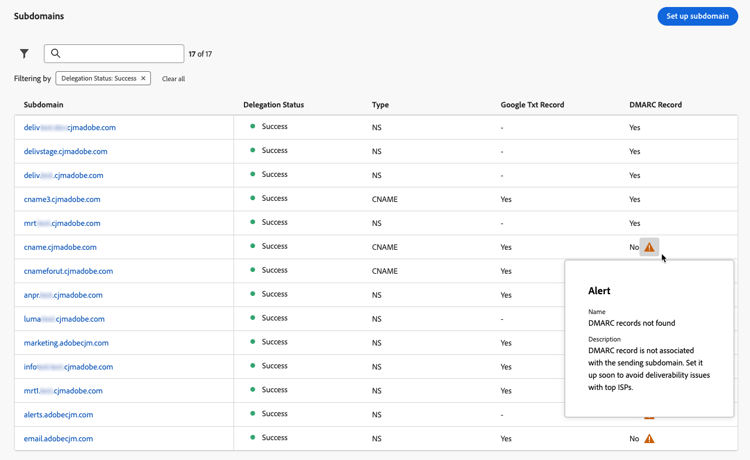
Task: Click the warning icon for email.adobecjm.com
Action: click(649, 439)
